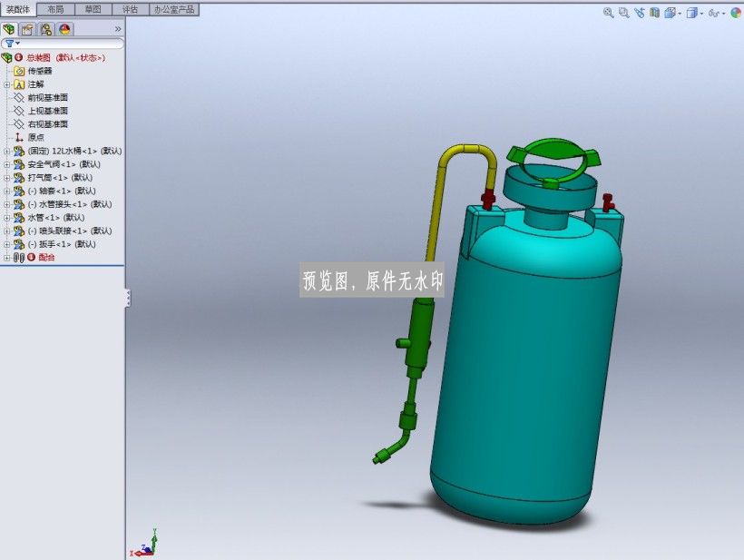Expand more manager tabs with double chevron
744x560 pixels.
click(118, 29)
